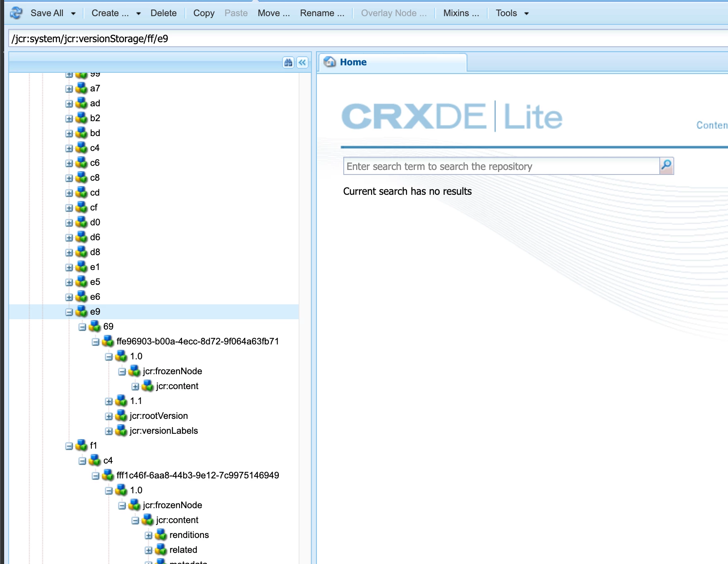The width and height of the screenshot is (728, 564).
Task: Collapse the f1 node
Action: pos(69,446)
